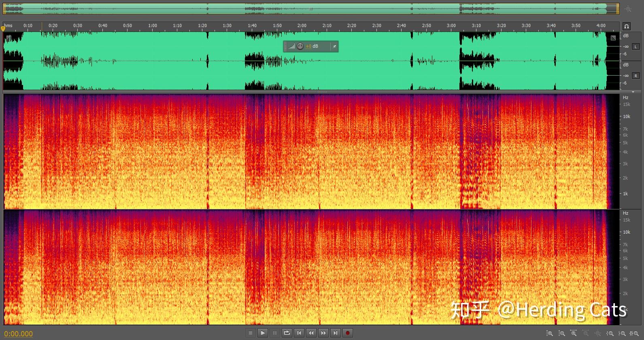The image size is (644, 340).
Task: Click the Fast Forward transport button
Action: 323,333
